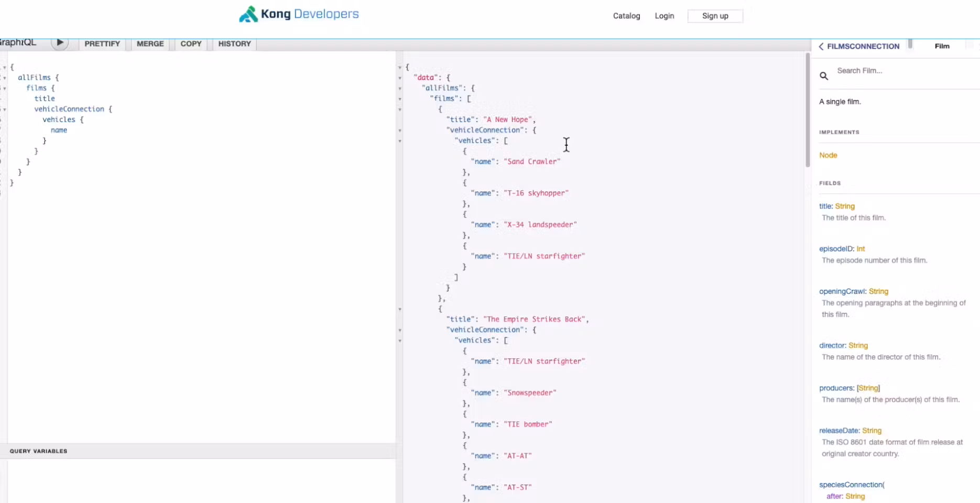The width and height of the screenshot is (980, 503).
Task: Fold the allFilms block in query editor
Action: [5, 78]
